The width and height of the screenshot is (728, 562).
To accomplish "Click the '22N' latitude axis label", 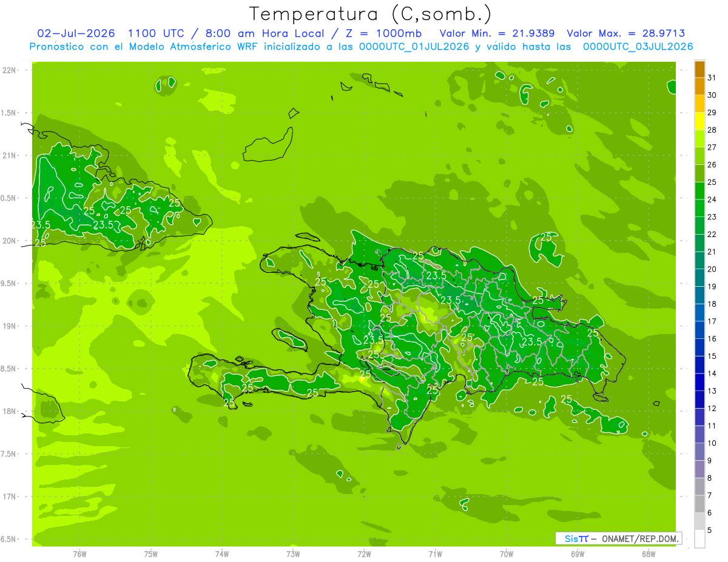I will [x=10, y=70].
